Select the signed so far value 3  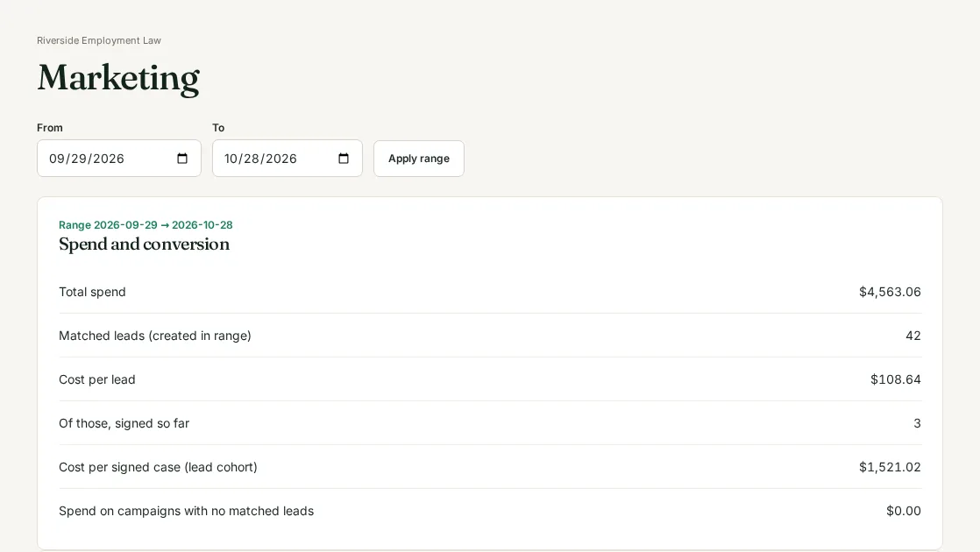[917, 423]
